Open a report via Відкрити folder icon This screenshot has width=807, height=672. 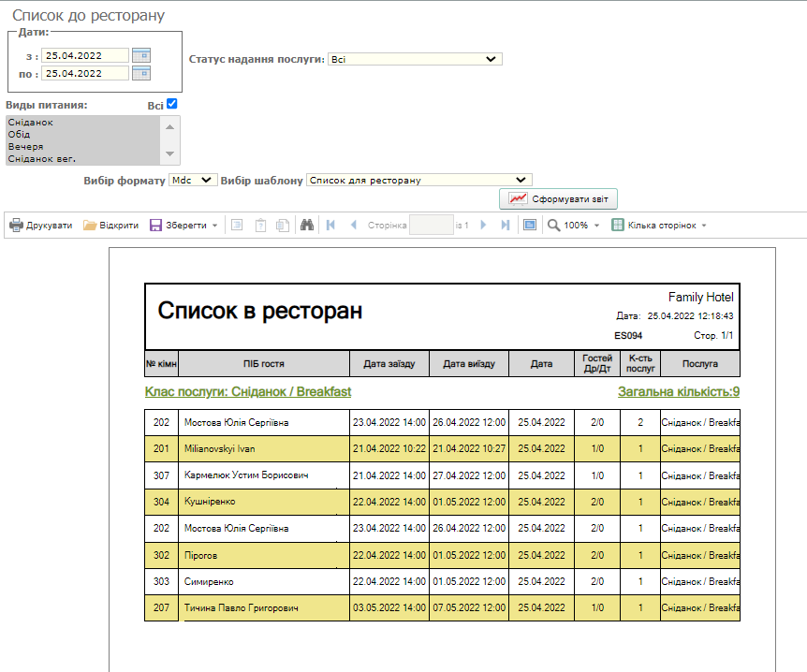click(x=90, y=226)
